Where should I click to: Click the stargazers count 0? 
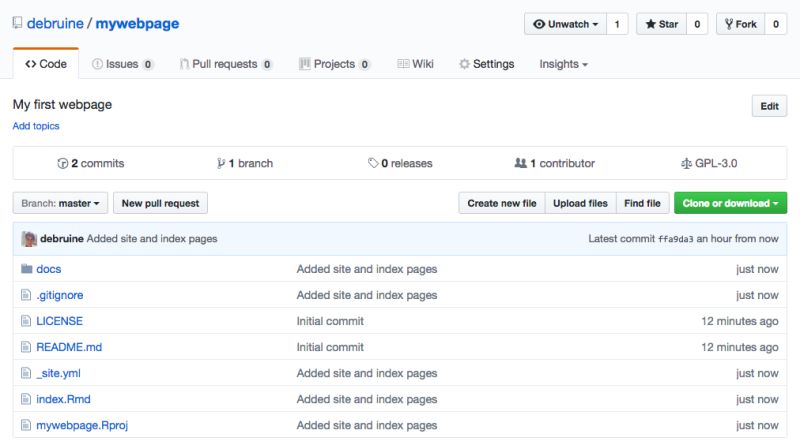tap(697, 24)
